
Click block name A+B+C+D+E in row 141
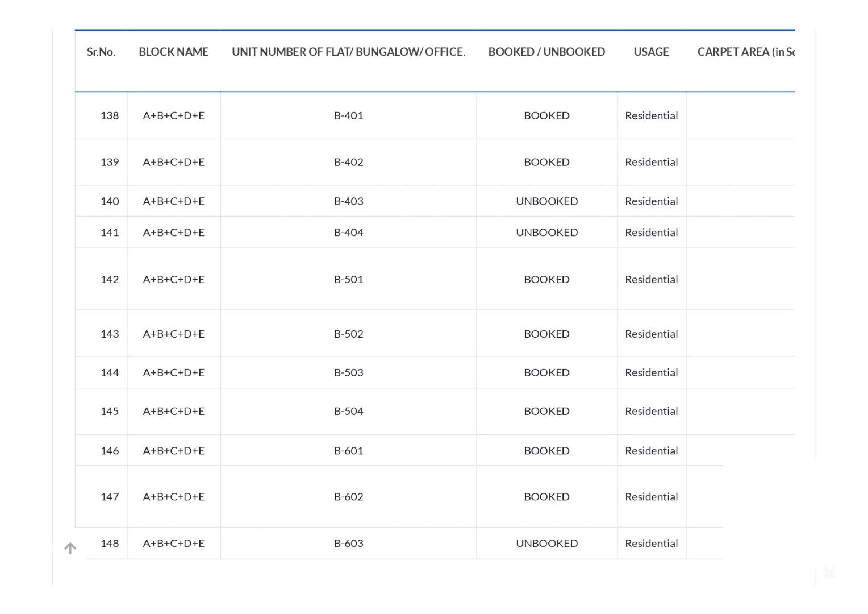point(174,233)
